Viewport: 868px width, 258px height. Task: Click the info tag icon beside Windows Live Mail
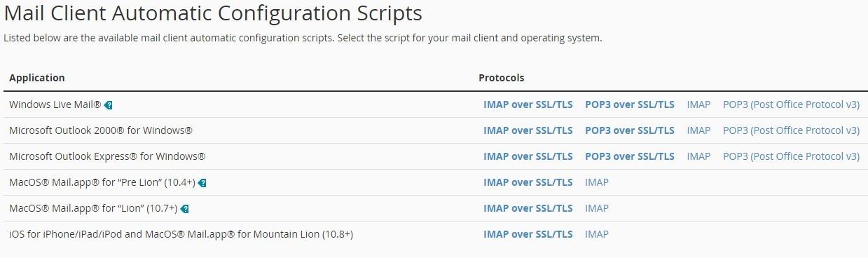point(108,105)
